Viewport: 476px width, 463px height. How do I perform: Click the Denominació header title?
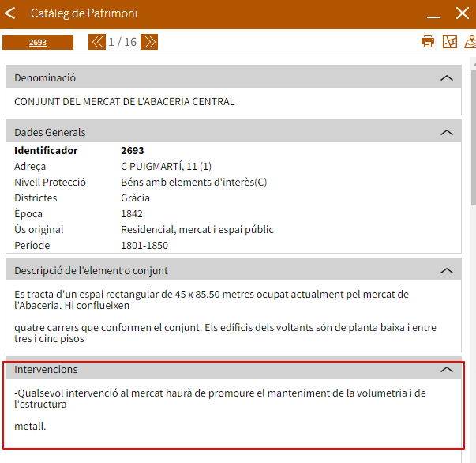[45, 78]
